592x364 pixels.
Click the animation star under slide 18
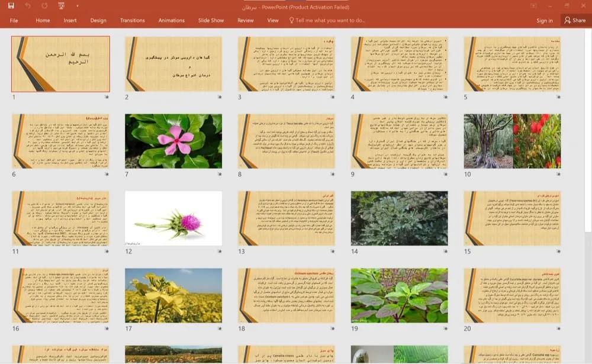pyautogui.click(x=333, y=328)
